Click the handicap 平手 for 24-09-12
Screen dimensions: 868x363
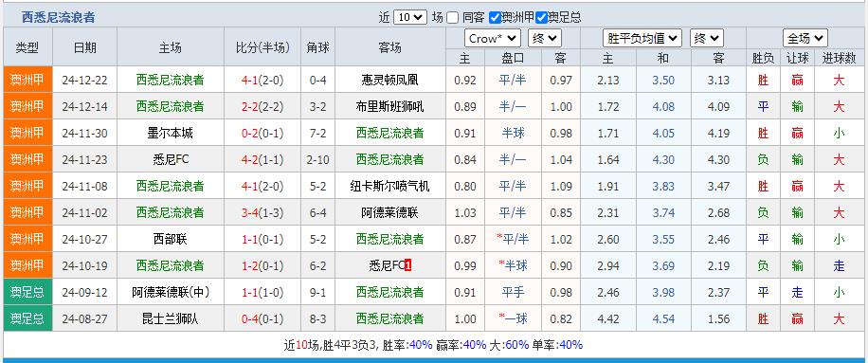click(513, 292)
